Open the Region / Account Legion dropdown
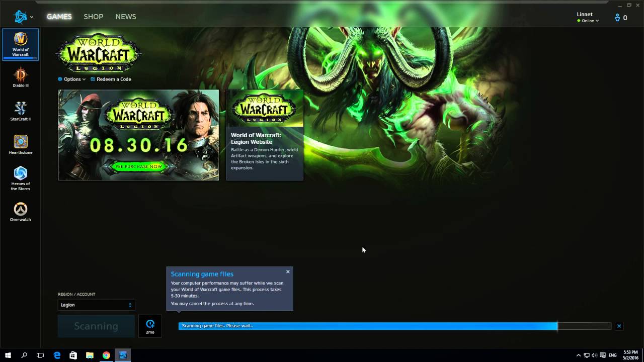Image resolution: width=644 pixels, height=362 pixels. [96, 305]
